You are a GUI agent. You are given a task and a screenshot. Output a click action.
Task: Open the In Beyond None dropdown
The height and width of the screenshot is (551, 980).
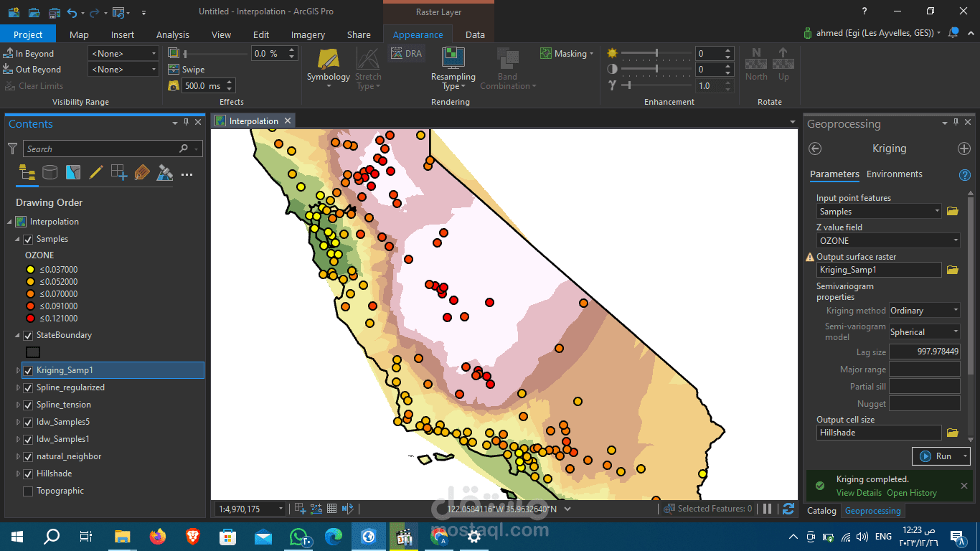(x=123, y=54)
